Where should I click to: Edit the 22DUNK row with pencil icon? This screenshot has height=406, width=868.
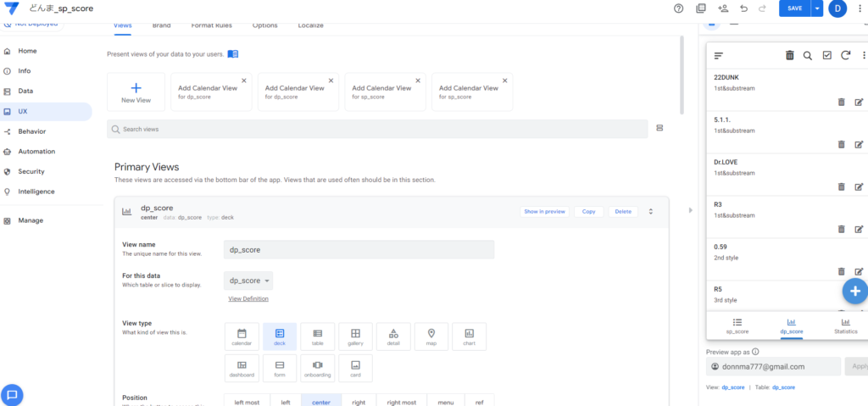(x=860, y=102)
